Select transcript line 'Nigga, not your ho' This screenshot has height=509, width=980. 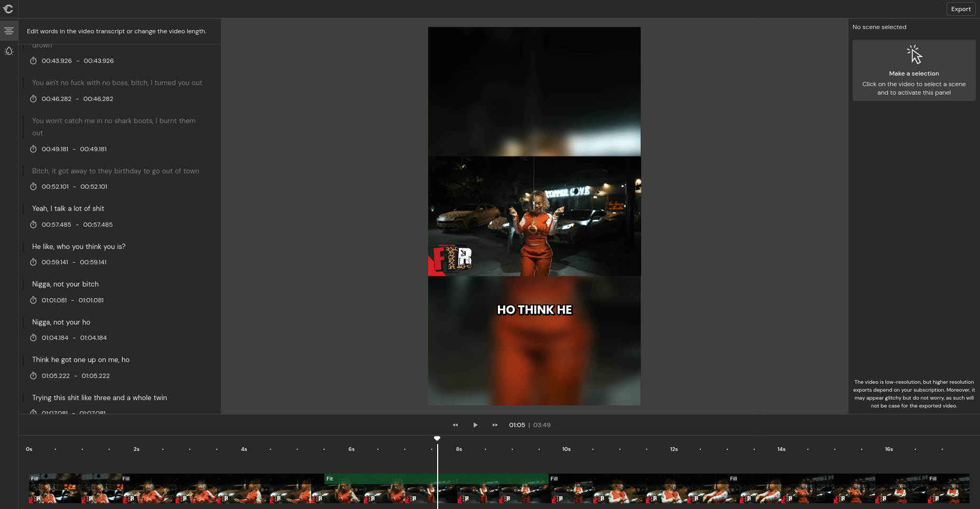pyautogui.click(x=61, y=322)
